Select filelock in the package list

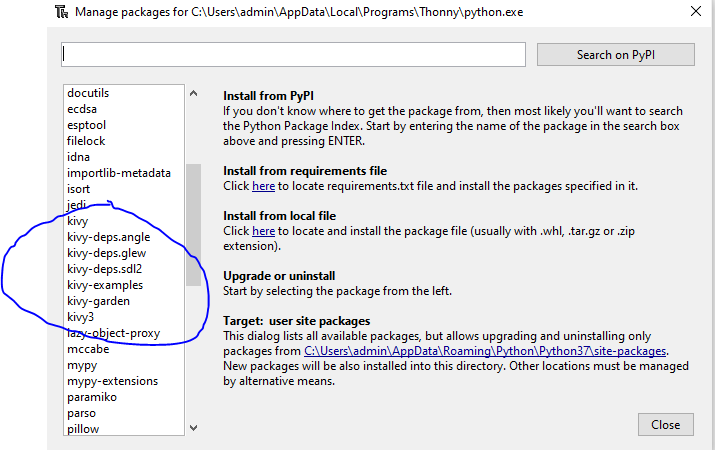point(86,141)
